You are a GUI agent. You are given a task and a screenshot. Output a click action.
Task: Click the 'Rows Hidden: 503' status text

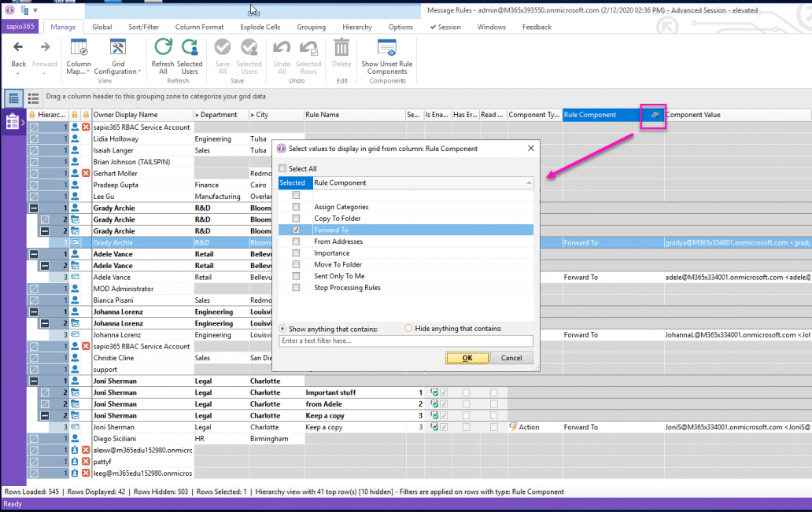pos(161,492)
